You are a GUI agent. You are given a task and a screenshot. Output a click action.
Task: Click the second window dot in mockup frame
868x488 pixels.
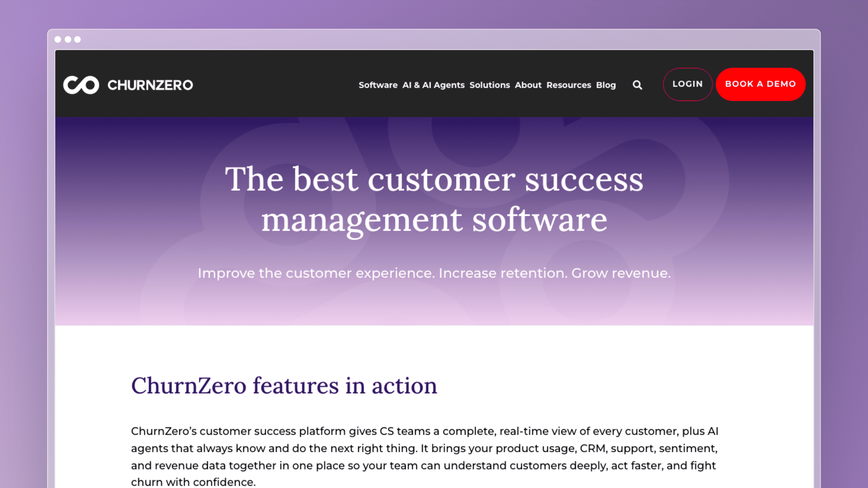(68, 39)
